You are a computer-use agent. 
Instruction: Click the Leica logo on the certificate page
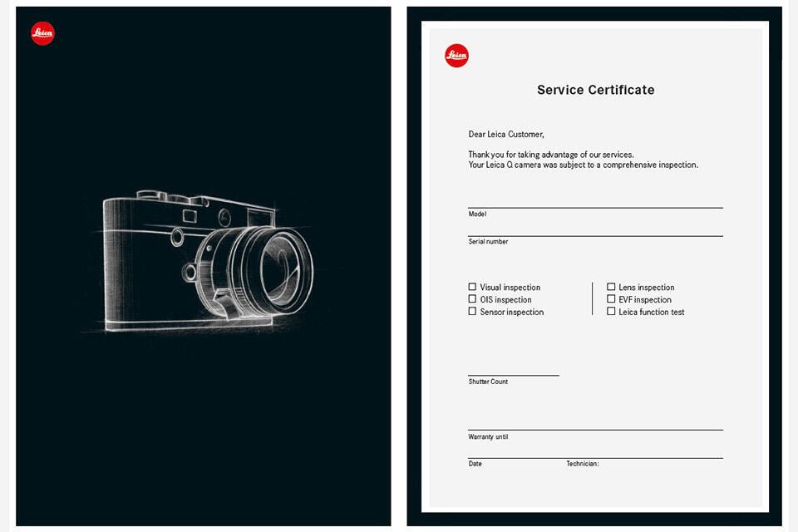tap(456, 56)
